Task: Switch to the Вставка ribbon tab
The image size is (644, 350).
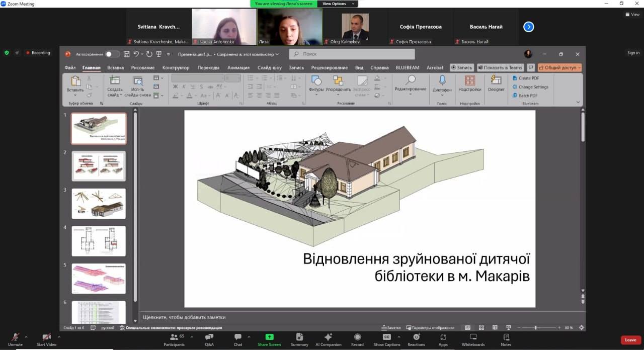Action: [x=115, y=67]
